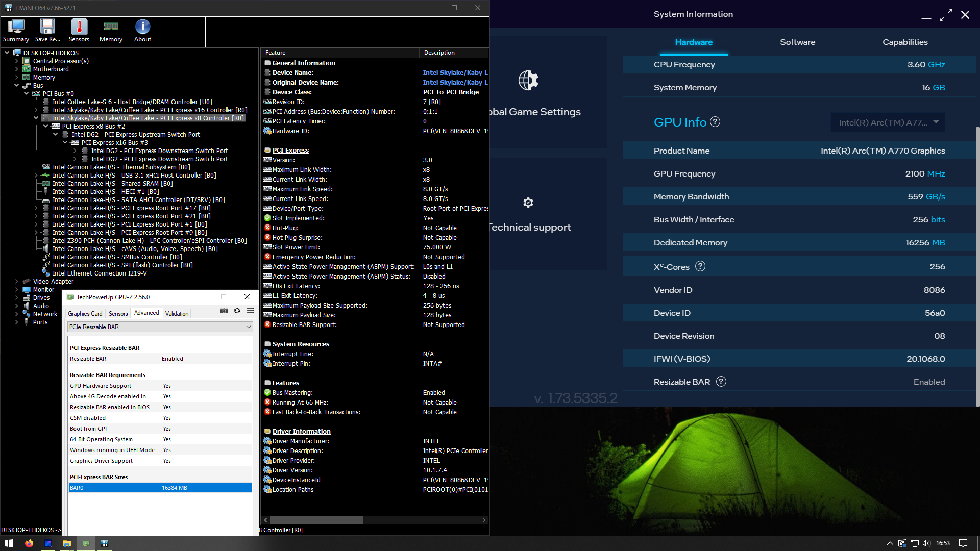Open Global Game Settings

click(x=534, y=111)
